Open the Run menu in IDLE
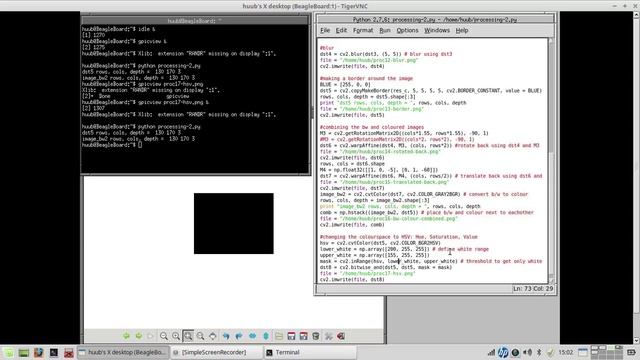Viewport: 640px width, 360px height. 384,30
